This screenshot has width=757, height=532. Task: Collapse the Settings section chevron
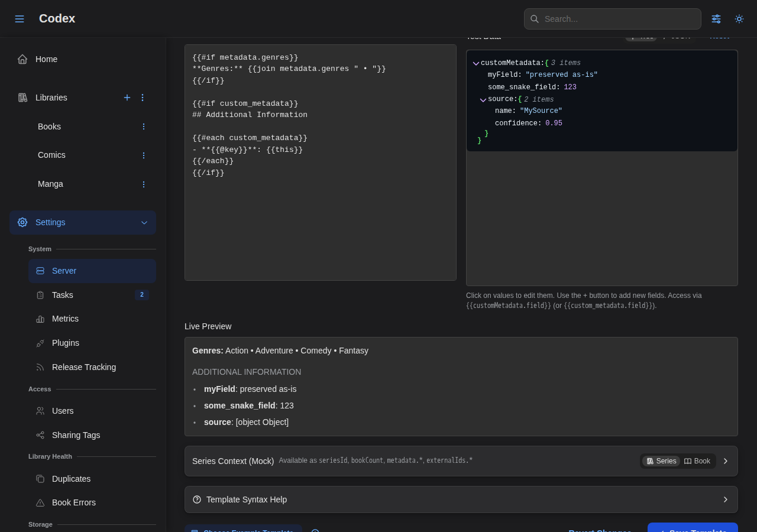(144, 223)
